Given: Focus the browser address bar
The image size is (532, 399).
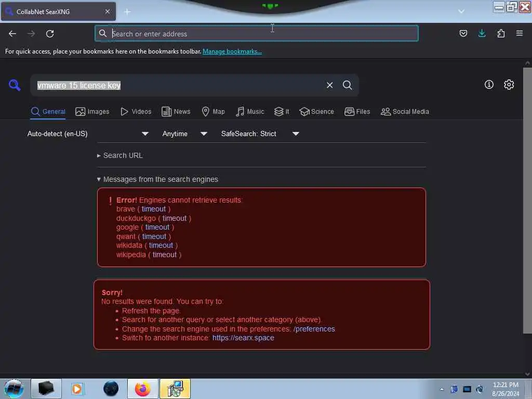Looking at the screenshot, I should click(257, 34).
